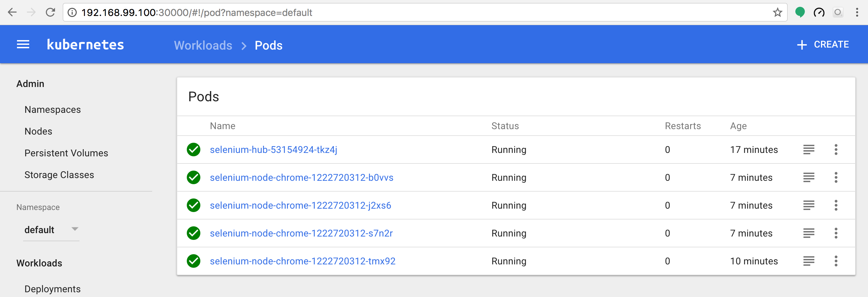Open actions menu for pod j2xs6
The height and width of the screenshot is (297, 868).
[x=836, y=205]
